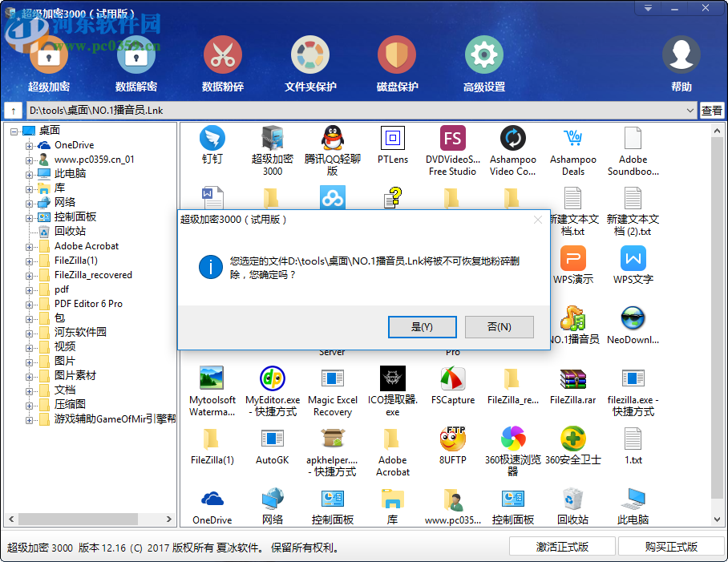Click the 激活正式版 button
Viewport: 728px width, 562px height.
click(562, 545)
